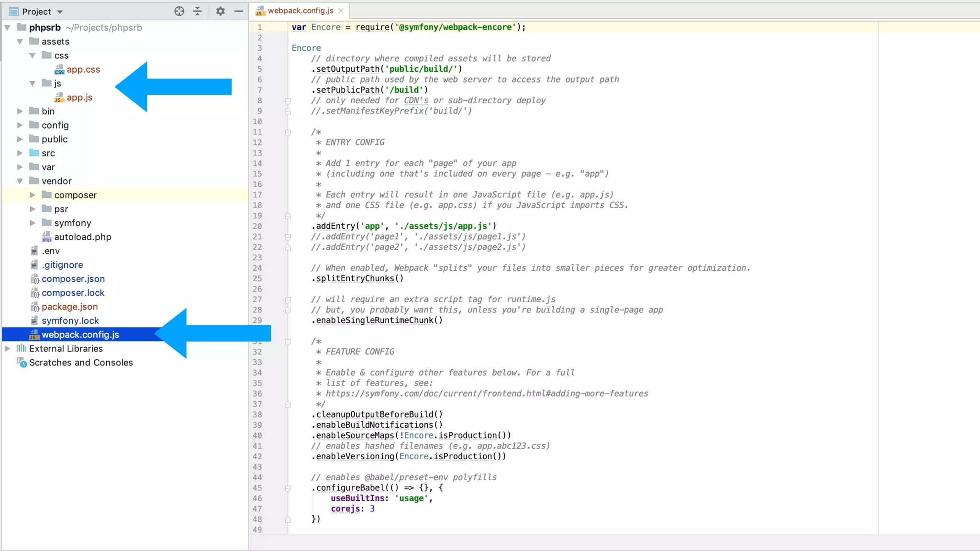
Task: Close the webpack.config.js tab
Action: (x=341, y=11)
